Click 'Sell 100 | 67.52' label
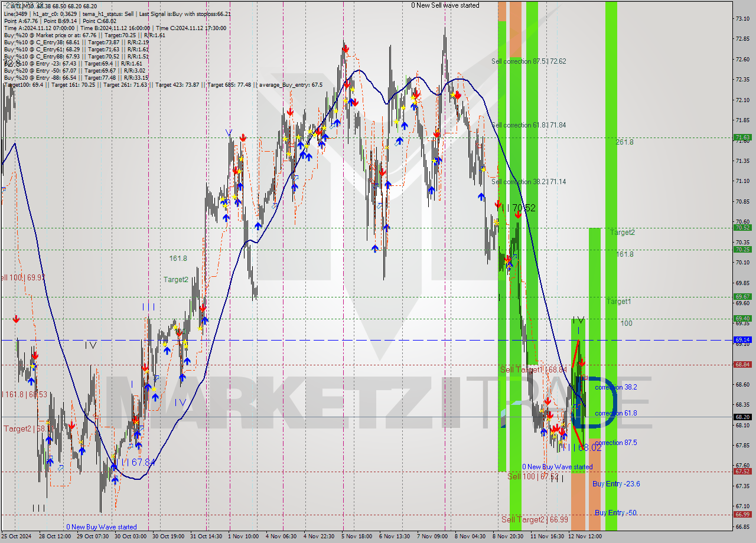This screenshot has width=756, height=543. pos(533,476)
